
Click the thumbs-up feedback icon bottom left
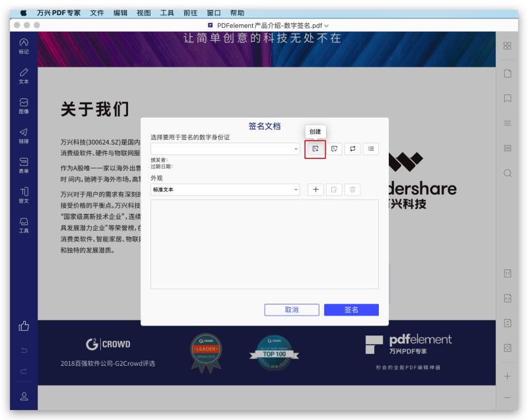point(24,326)
